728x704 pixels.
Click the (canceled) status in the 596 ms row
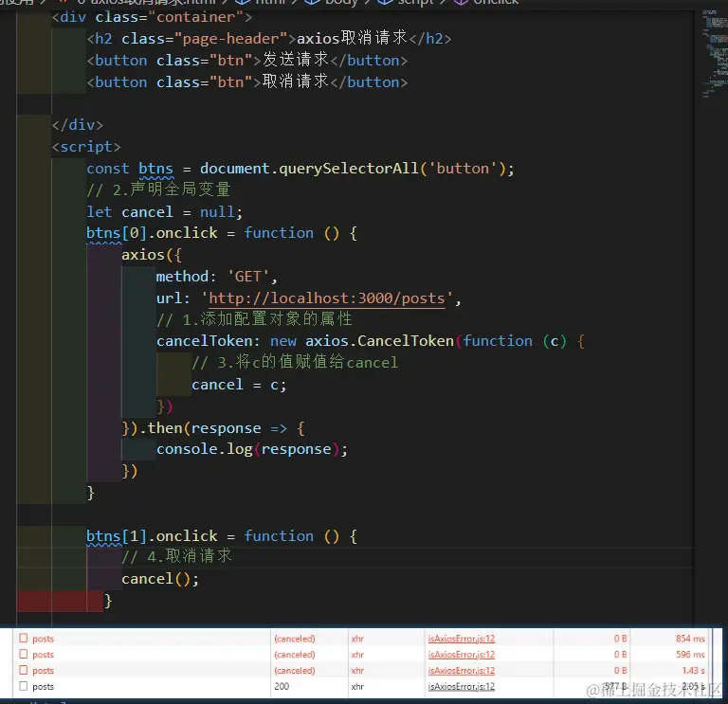[x=295, y=655]
